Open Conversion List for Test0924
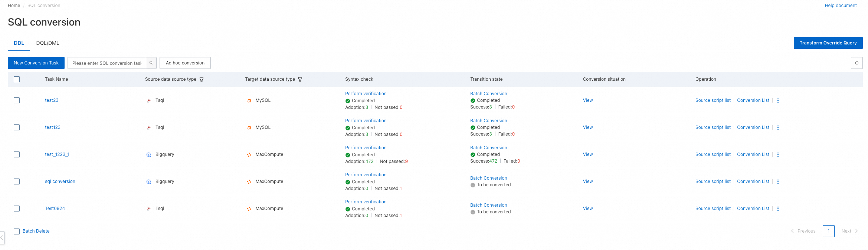The image size is (868, 250). click(x=753, y=209)
